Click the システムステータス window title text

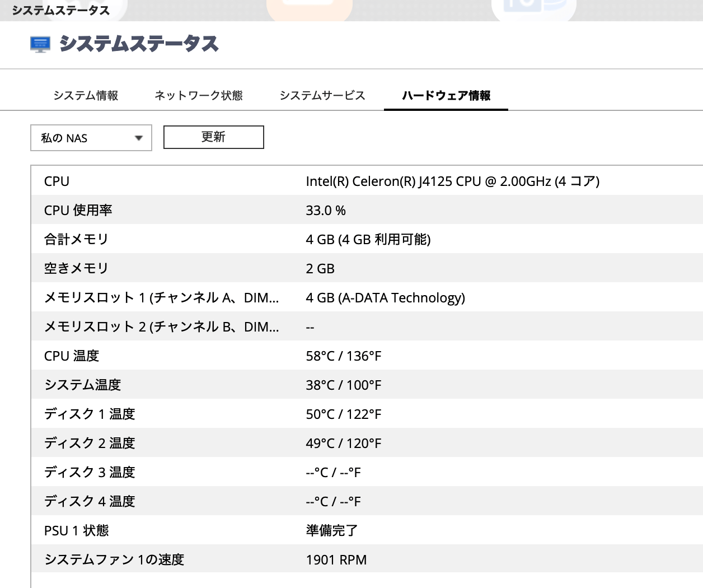click(x=62, y=9)
